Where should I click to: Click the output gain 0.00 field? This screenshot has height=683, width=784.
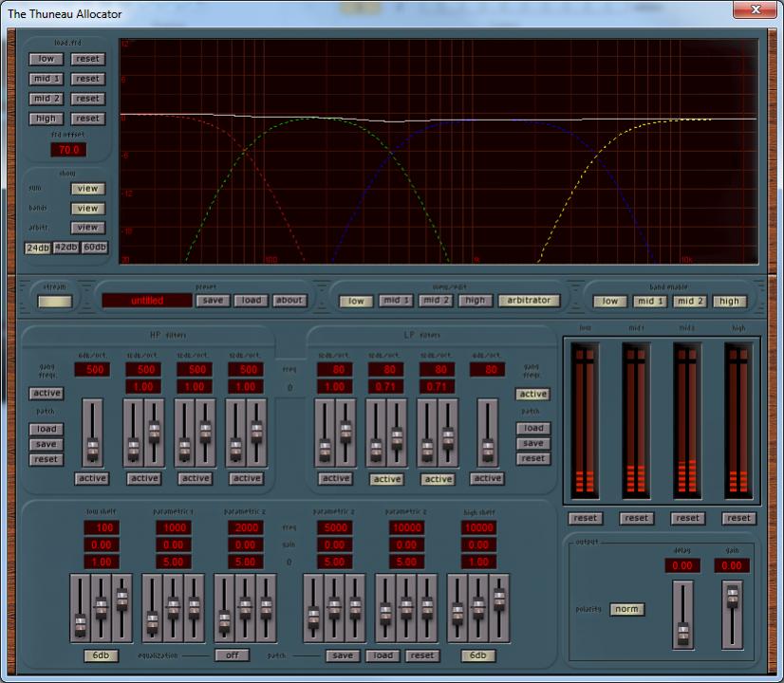732,565
